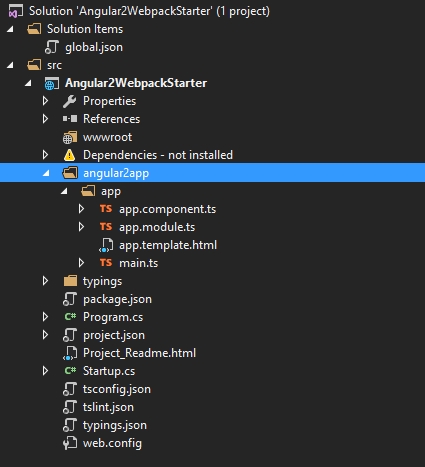
Task: Click the yellow warning icon on Dependencies
Action: click(x=69, y=155)
